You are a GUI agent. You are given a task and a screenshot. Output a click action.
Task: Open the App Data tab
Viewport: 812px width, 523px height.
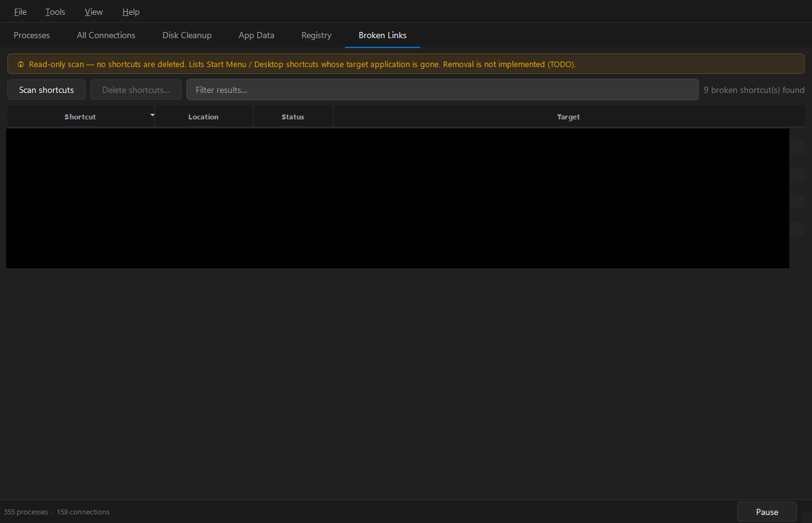pos(257,35)
